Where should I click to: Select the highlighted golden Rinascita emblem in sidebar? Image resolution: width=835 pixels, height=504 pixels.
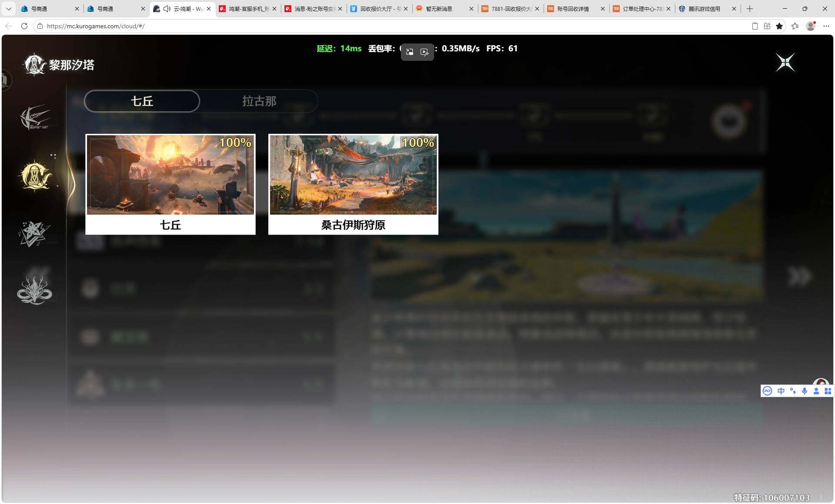pyautogui.click(x=35, y=176)
